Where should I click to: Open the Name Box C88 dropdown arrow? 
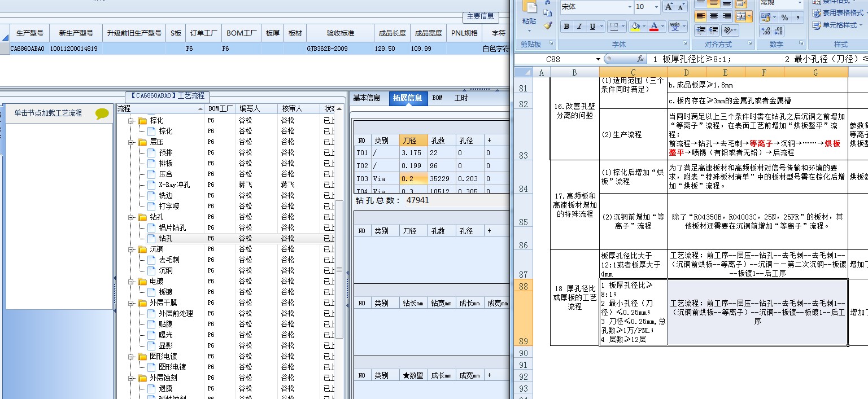click(x=599, y=59)
